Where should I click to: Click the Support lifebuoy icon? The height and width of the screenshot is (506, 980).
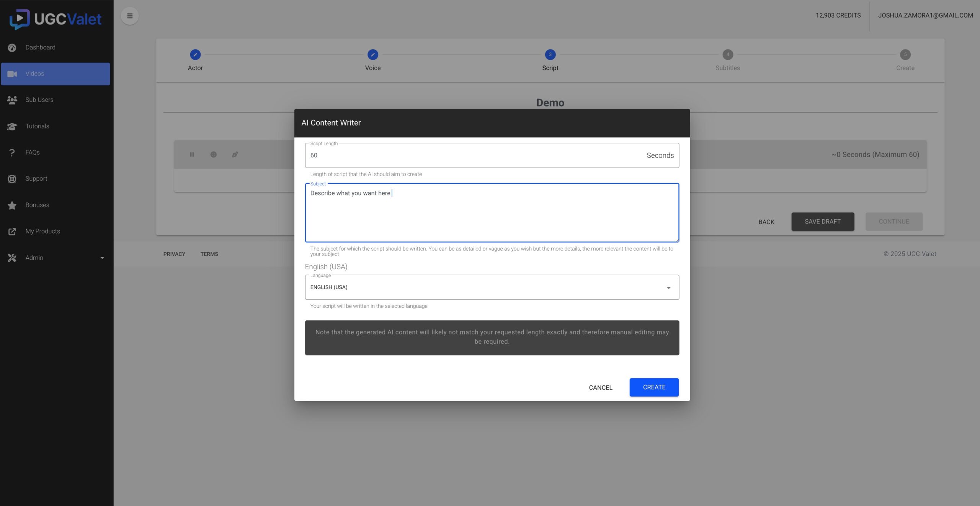click(12, 179)
